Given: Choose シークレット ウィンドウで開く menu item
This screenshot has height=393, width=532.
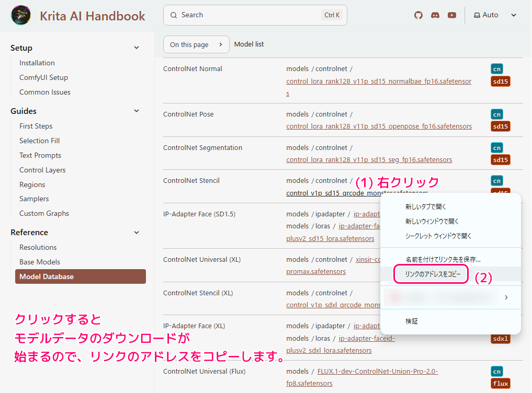Looking at the screenshot, I should pos(450,236).
